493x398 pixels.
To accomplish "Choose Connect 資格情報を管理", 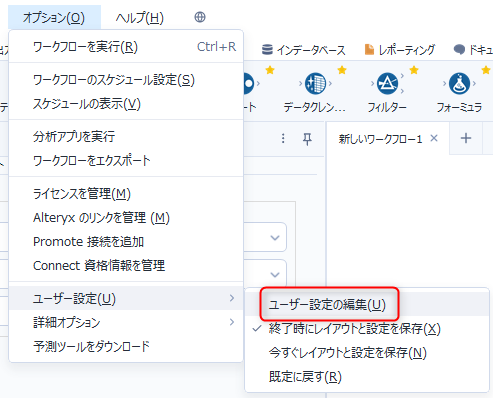I will (126, 266).
